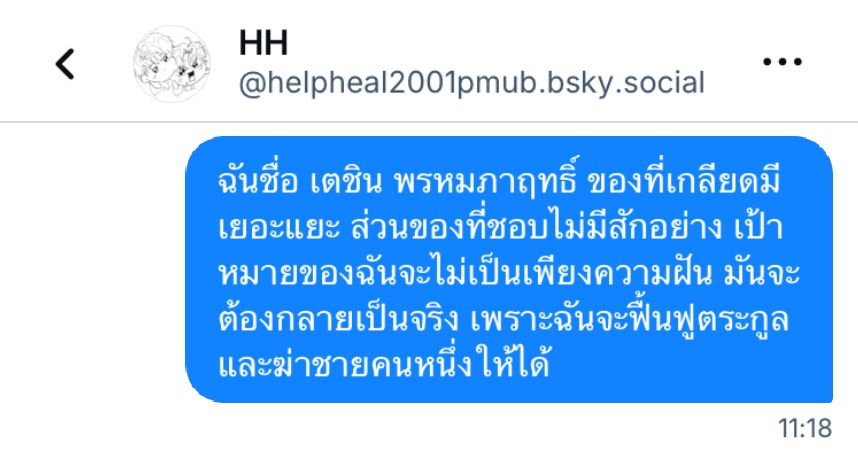Click the last message line starting with และฆ่าชาย
Viewport: 858px width, 453px height.
point(384,365)
